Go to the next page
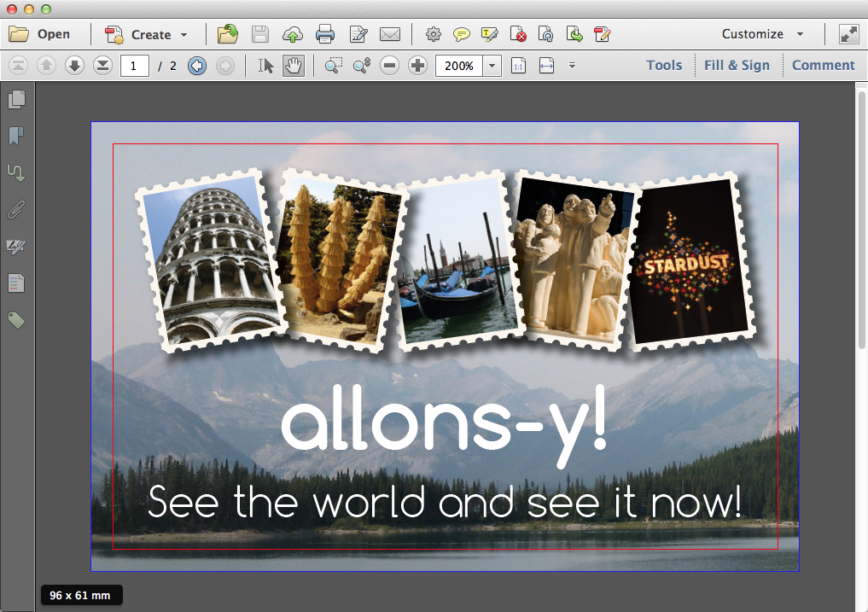 pos(74,66)
